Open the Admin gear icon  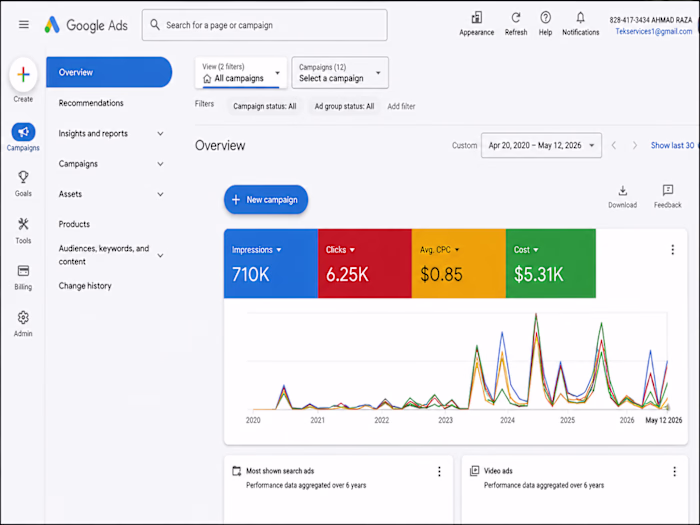[x=23, y=317]
